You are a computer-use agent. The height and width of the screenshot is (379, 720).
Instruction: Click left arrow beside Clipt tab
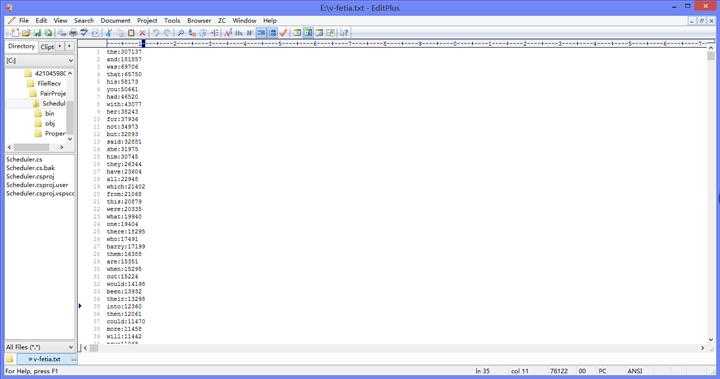pyautogui.click(x=60, y=46)
